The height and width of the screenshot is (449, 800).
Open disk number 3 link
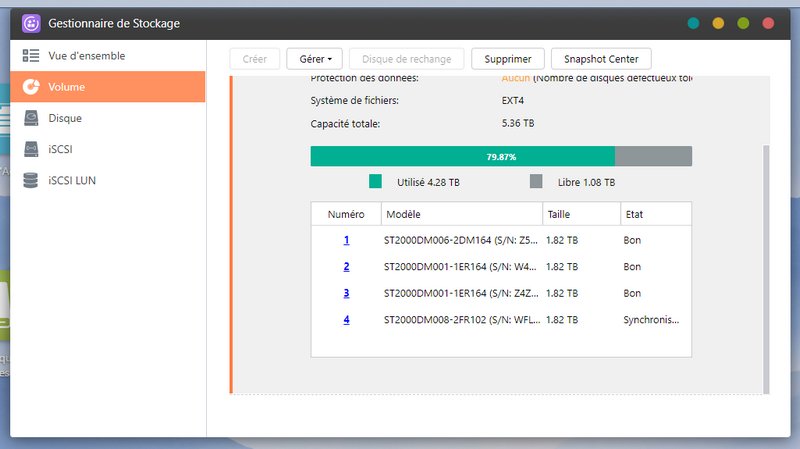[x=346, y=293]
